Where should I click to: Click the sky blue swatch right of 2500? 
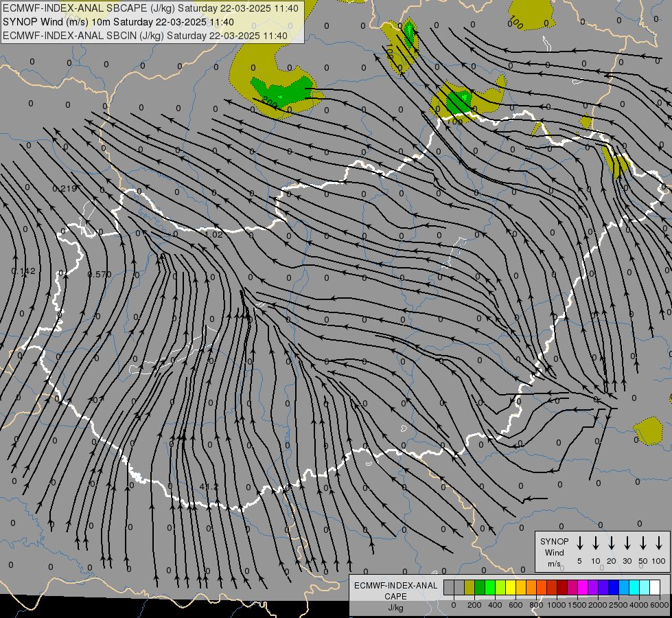pyautogui.click(x=624, y=587)
